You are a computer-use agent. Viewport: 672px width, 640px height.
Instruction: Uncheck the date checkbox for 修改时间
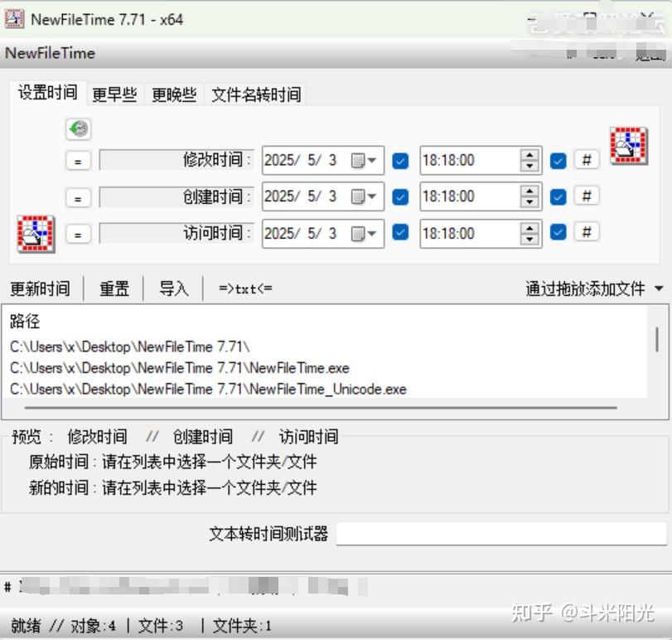[400, 160]
